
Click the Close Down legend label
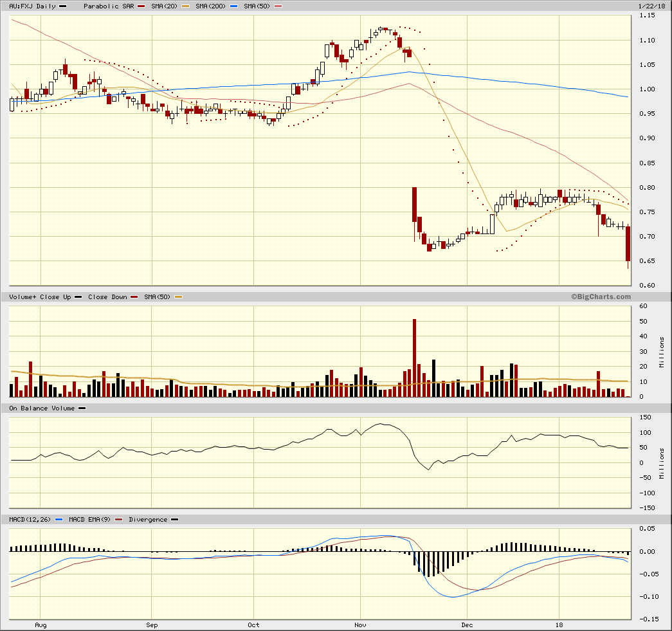[107, 297]
